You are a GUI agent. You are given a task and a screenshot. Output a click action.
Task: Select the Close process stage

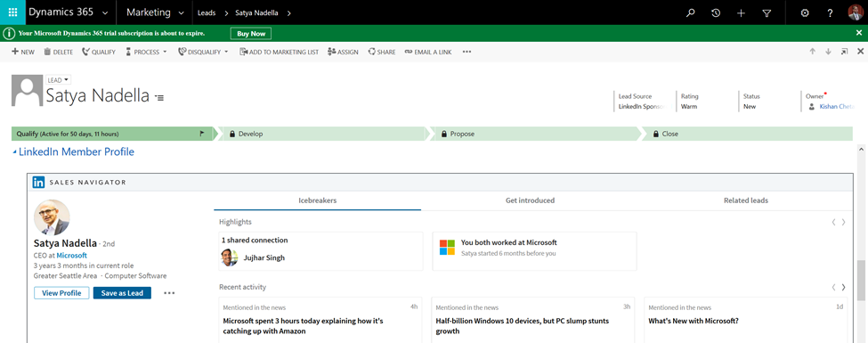[747, 134]
